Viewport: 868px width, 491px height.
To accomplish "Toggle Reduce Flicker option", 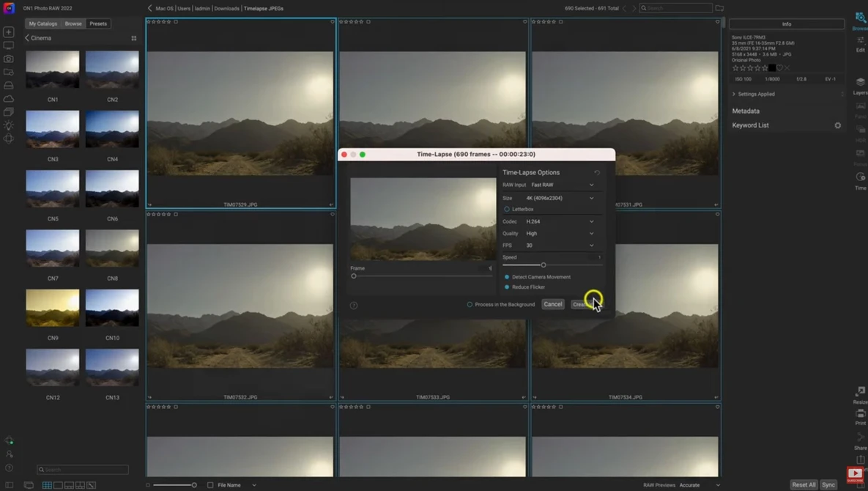I will coord(507,287).
